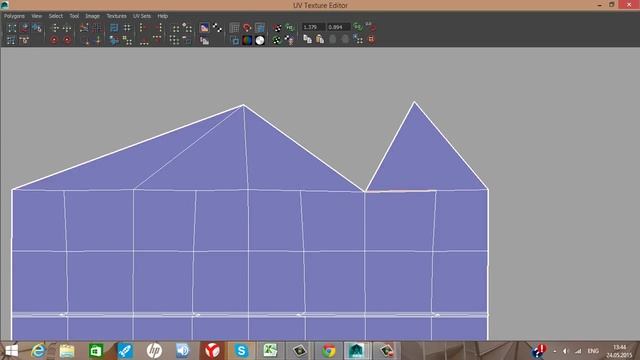Refresh current UV values

tap(358, 27)
